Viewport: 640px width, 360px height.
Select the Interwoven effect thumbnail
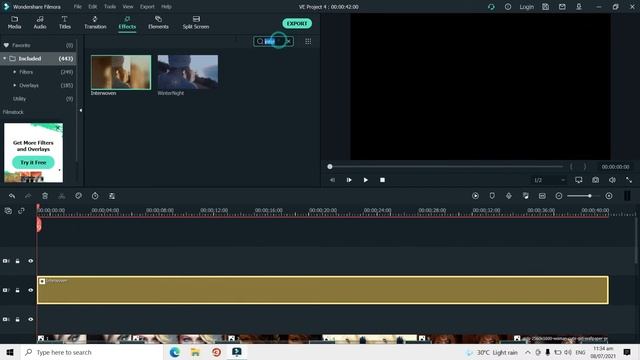click(x=121, y=72)
